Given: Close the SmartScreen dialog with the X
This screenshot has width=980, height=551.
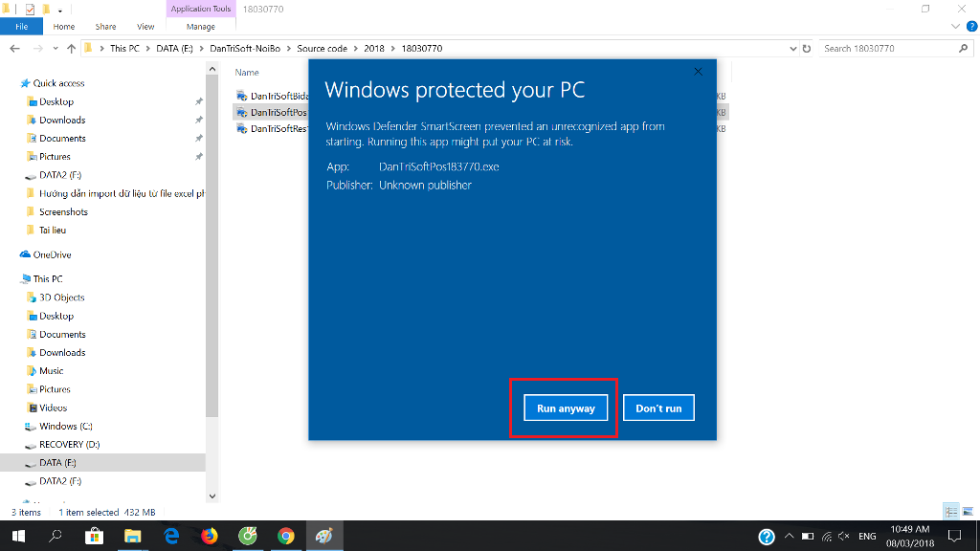Looking at the screenshot, I should [x=698, y=72].
